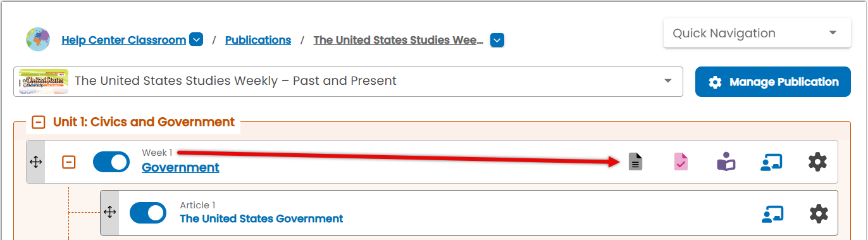Toggle off Week 1 Government switch
The height and width of the screenshot is (240, 868).
tap(111, 162)
